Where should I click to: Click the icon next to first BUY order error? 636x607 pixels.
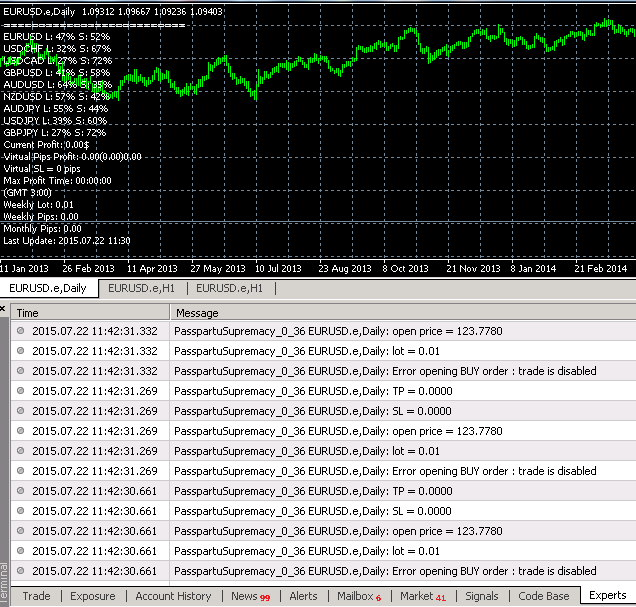tap(20, 371)
